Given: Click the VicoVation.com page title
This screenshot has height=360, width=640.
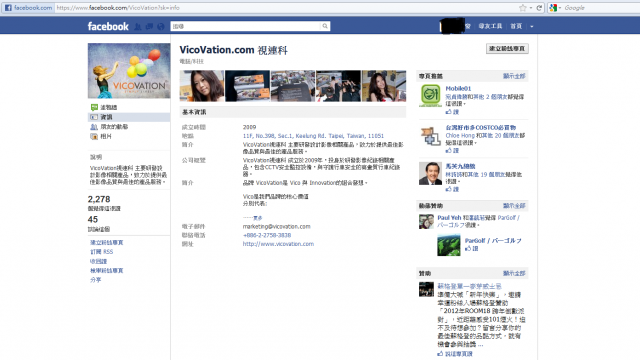Looking at the screenshot, I should (x=233, y=50).
